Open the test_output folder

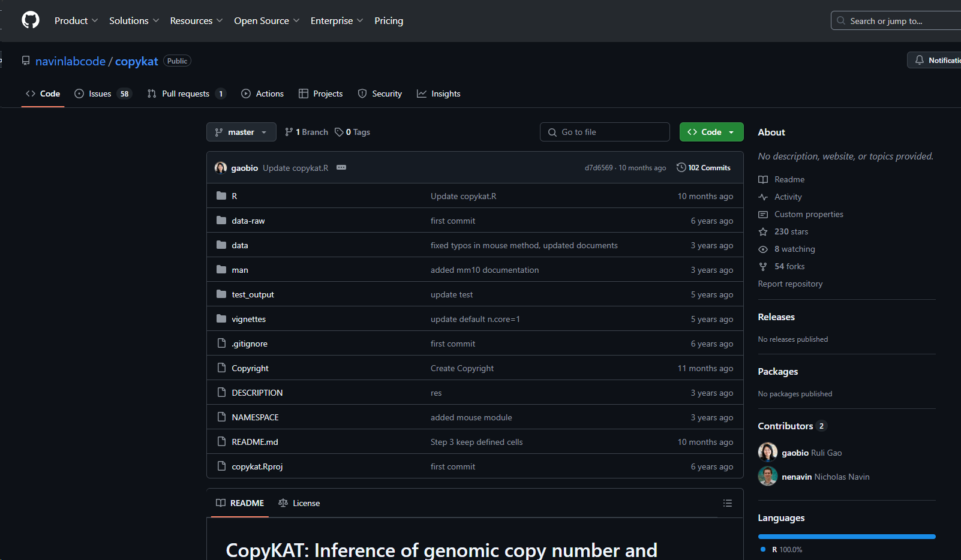tap(253, 294)
